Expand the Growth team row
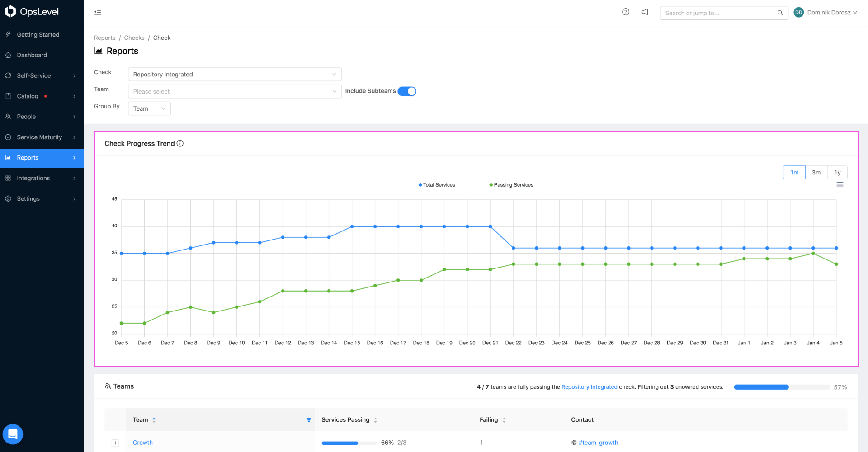The image size is (868, 452). (x=115, y=443)
